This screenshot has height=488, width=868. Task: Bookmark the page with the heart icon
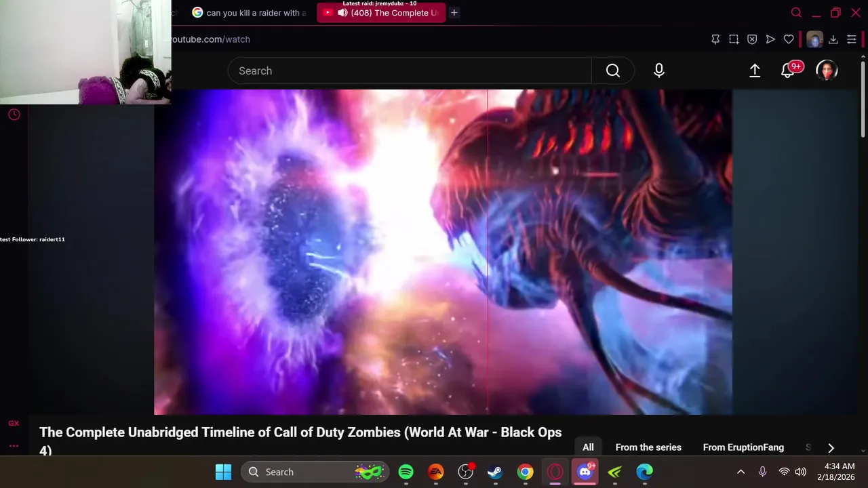coord(789,39)
